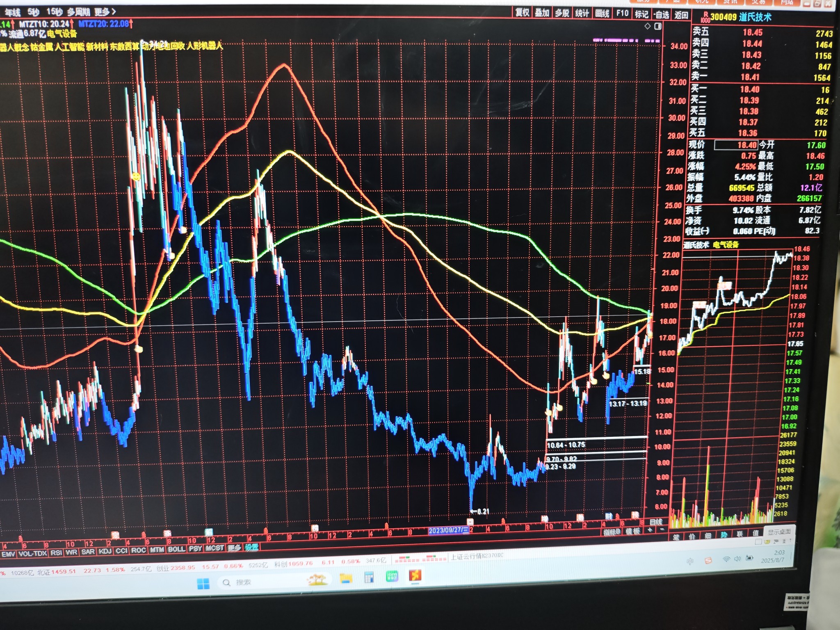The height and width of the screenshot is (630, 840).
Task: Open the 复权 adjustment option
Action: coord(522,13)
